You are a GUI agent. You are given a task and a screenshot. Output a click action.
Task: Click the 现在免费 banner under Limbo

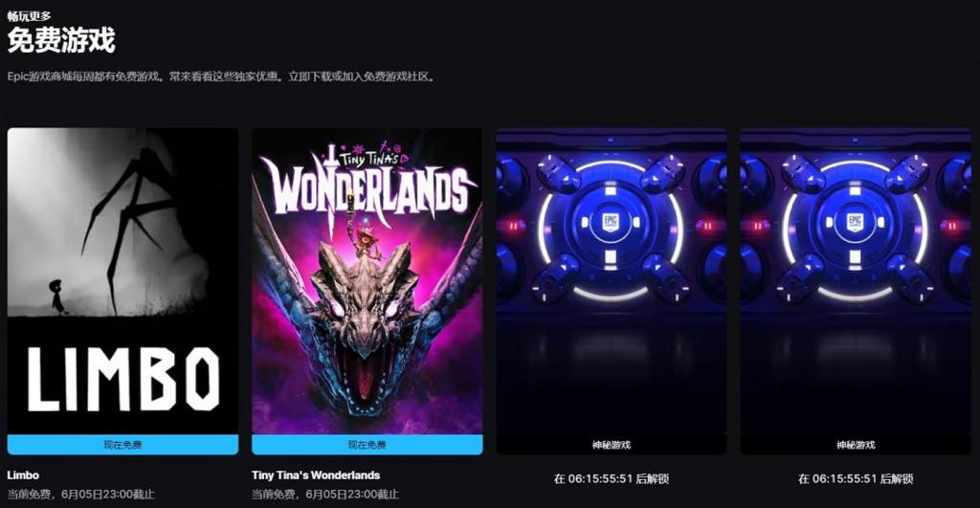point(123,445)
